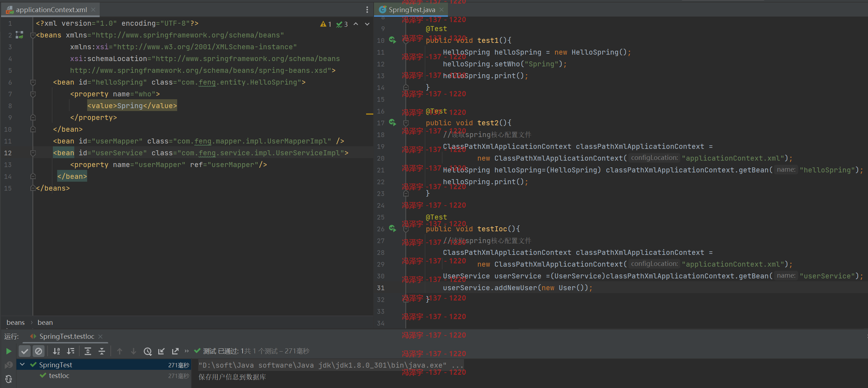Go to next failed test arrow
Viewport: 868px width, 388px height.
coord(134,351)
